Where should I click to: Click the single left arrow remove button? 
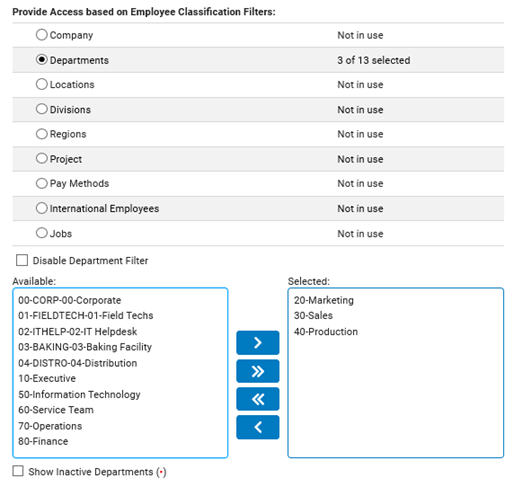(258, 427)
